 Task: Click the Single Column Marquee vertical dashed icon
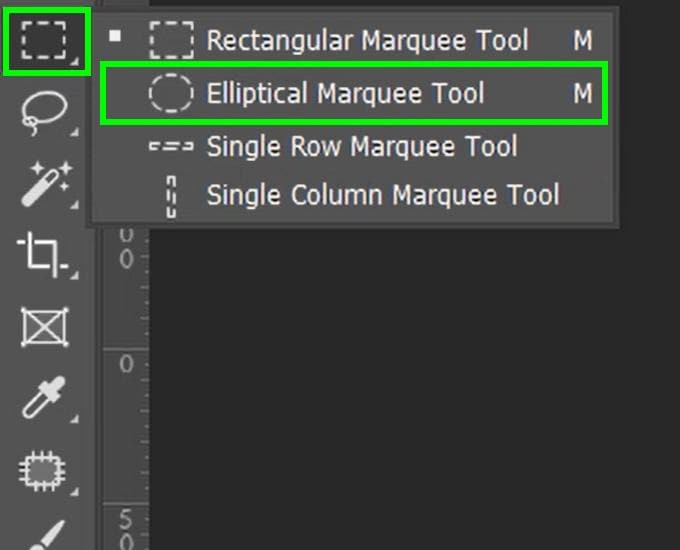coord(171,196)
